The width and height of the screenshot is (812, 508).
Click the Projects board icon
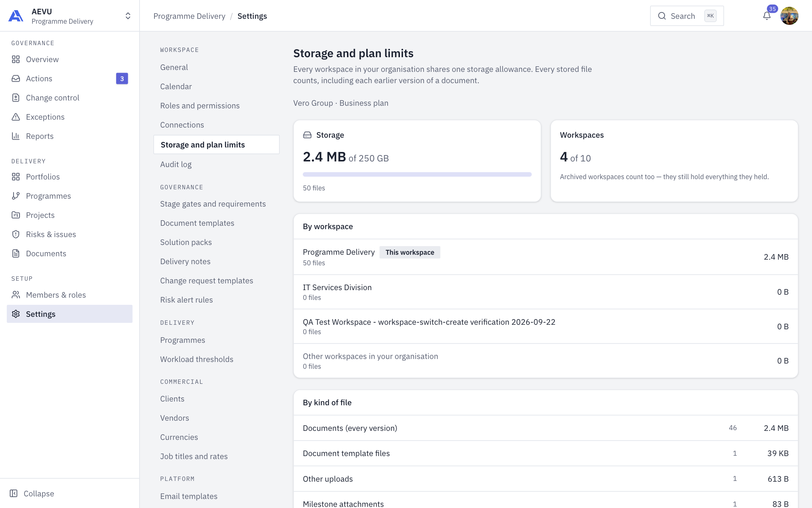[x=16, y=215]
